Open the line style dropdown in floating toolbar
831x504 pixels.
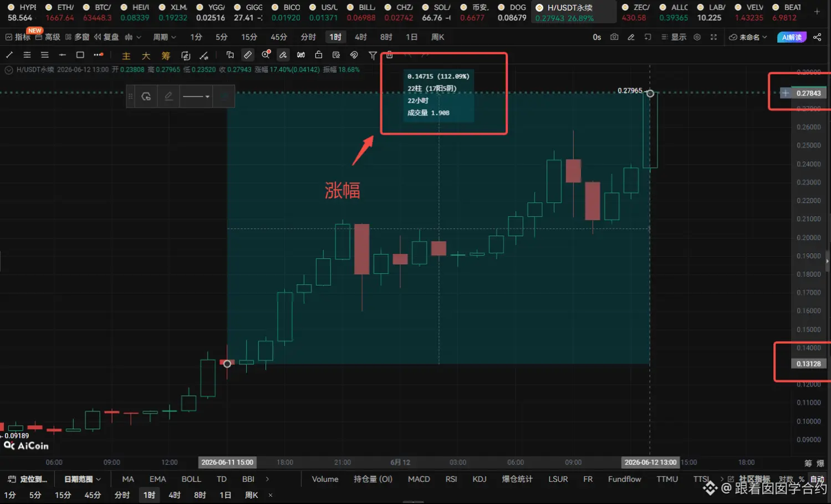click(x=196, y=96)
